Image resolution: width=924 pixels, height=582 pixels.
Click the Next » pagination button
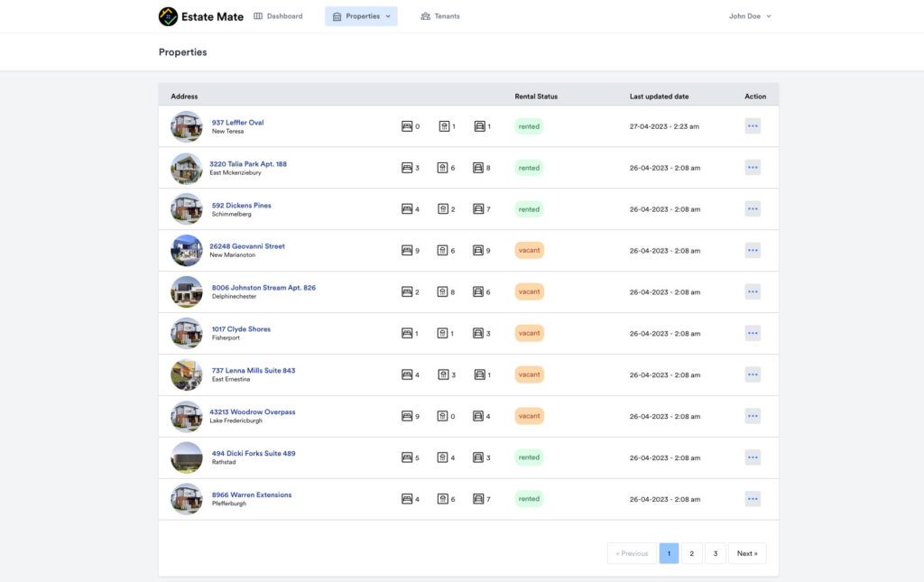point(747,553)
